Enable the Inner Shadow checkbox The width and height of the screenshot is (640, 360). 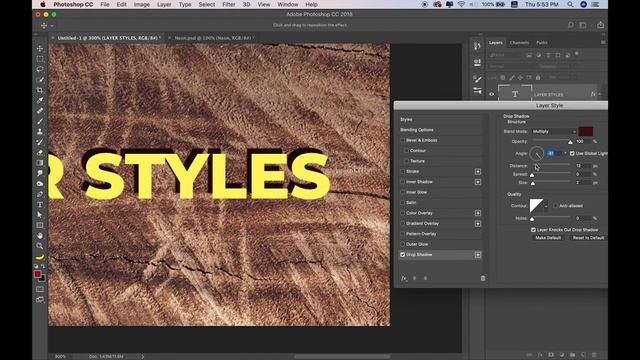coord(402,182)
